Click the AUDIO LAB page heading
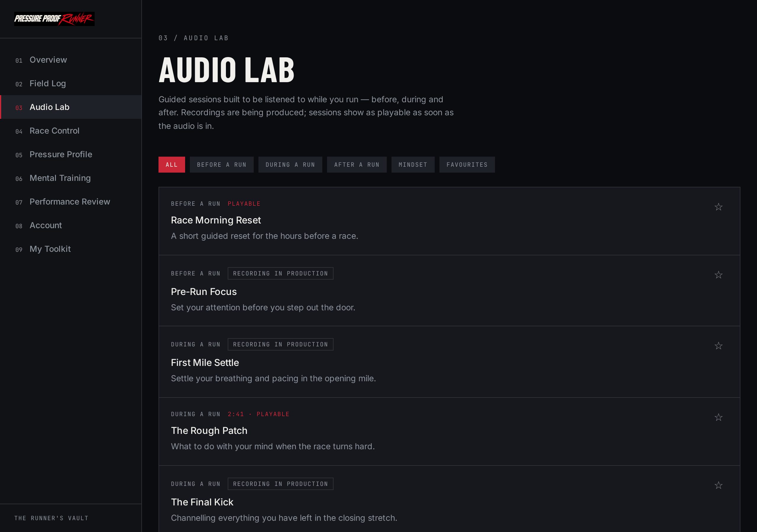 pyautogui.click(x=227, y=70)
